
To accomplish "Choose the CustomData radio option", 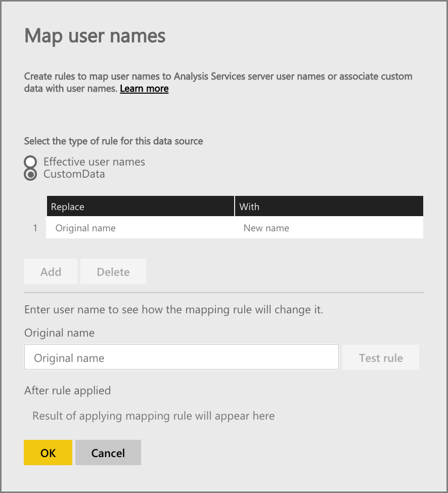I will point(30,174).
